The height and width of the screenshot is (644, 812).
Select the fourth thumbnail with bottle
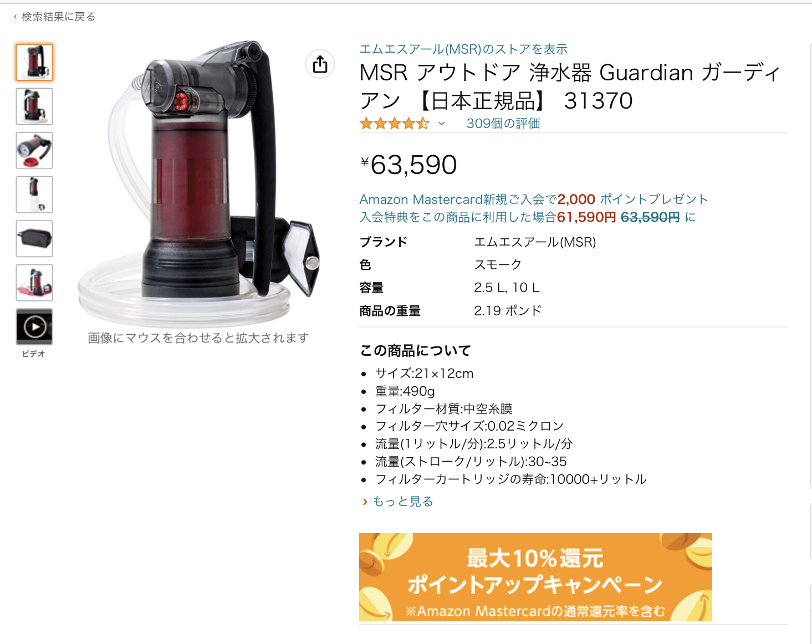(34, 195)
